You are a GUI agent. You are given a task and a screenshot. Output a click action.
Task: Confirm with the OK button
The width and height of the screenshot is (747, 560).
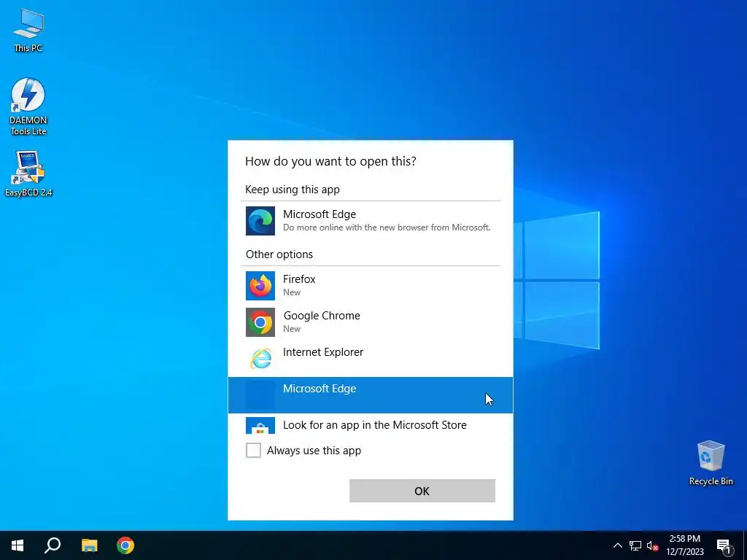422,491
